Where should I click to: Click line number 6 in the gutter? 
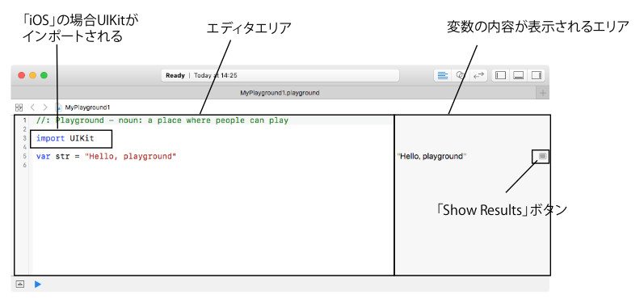(24, 165)
